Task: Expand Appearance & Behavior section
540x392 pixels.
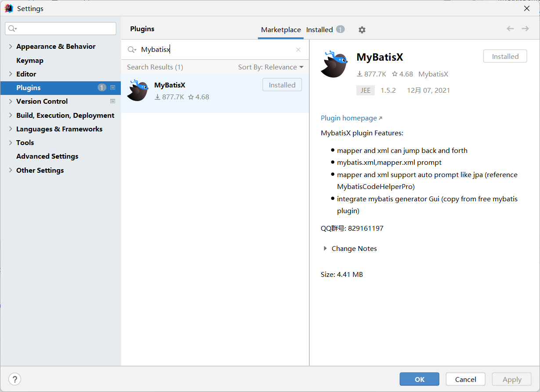Action: [x=11, y=46]
